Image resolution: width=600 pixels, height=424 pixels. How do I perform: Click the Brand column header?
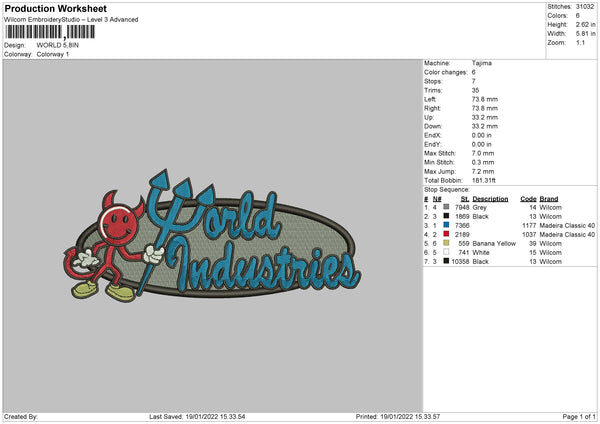549,199
